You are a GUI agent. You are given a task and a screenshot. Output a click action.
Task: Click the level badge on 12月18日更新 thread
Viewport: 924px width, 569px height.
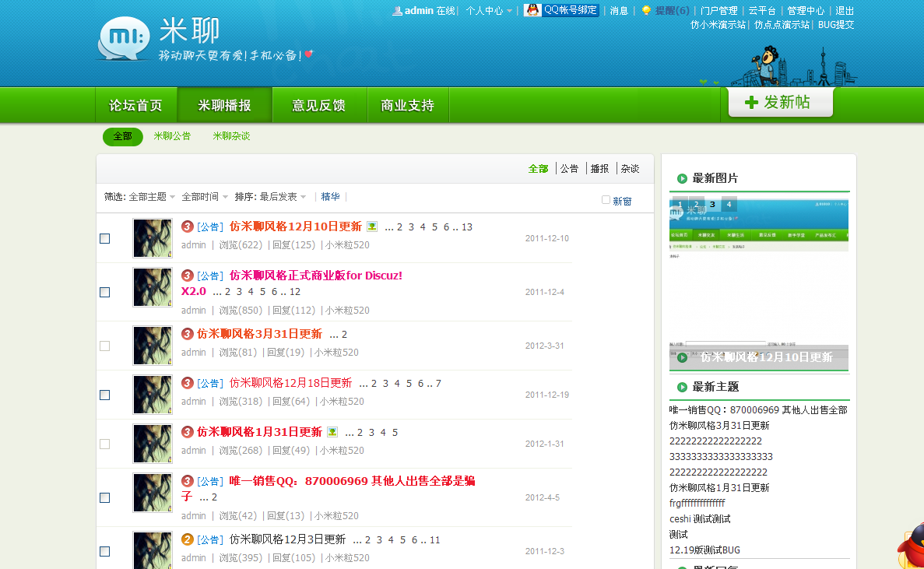(x=188, y=383)
